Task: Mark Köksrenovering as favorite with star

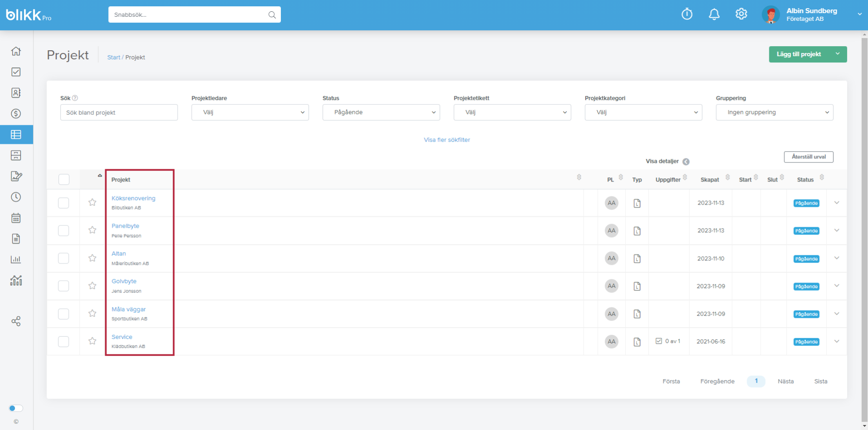Action: tap(92, 202)
